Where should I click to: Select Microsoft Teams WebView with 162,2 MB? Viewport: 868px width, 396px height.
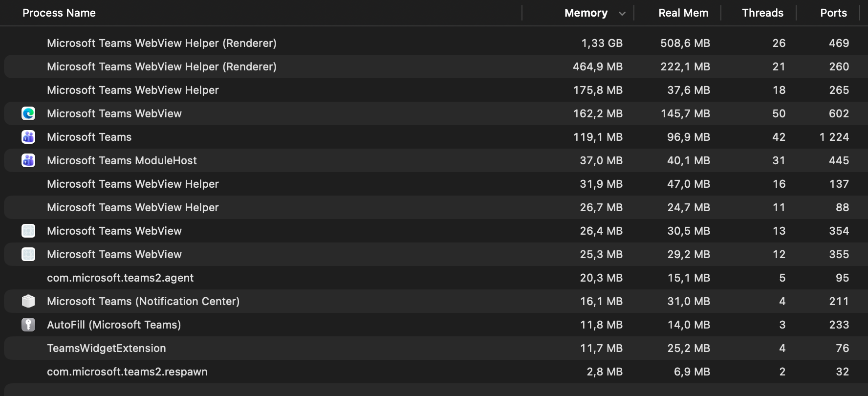coord(434,113)
